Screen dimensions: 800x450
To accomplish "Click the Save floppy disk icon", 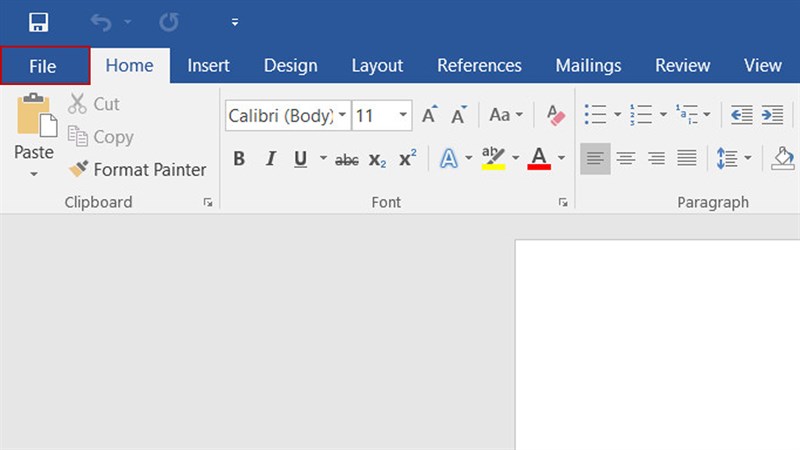I will [x=39, y=22].
